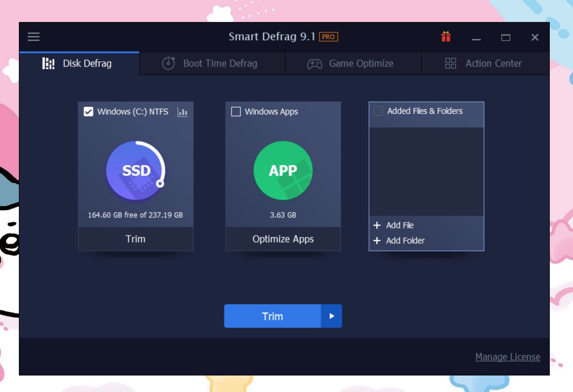Click the 'Windows (C:) NTFS' label

coord(133,112)
